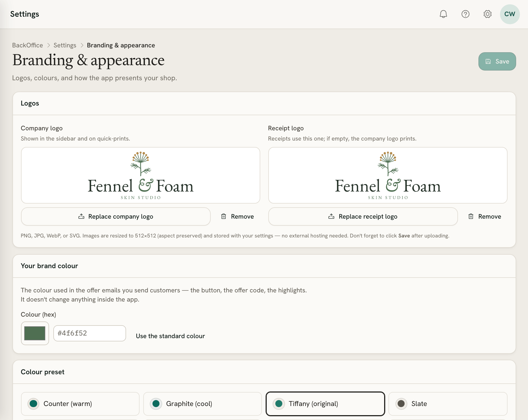Click the Company logo label
Screen dimensions: 528x420
tap(42, 128)
